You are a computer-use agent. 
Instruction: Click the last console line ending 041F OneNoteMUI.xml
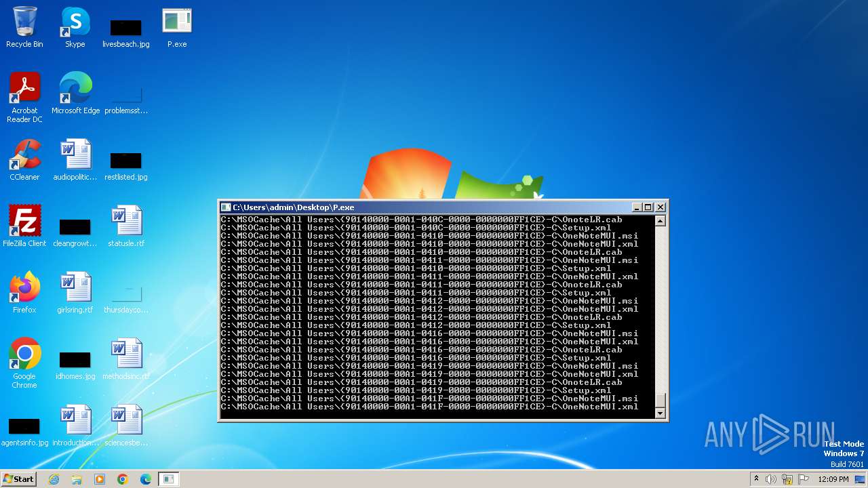[429, 407]
